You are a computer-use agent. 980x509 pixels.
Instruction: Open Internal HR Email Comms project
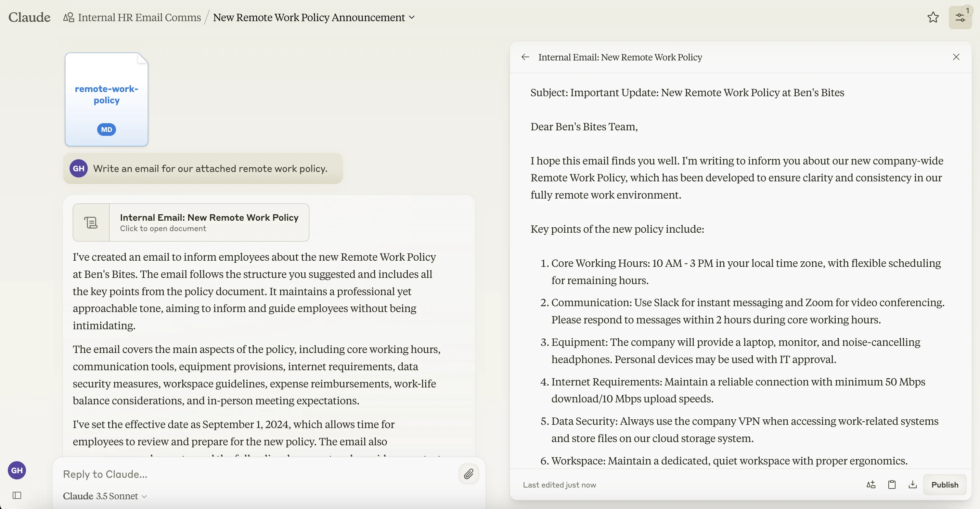click(x=139, y=18)
